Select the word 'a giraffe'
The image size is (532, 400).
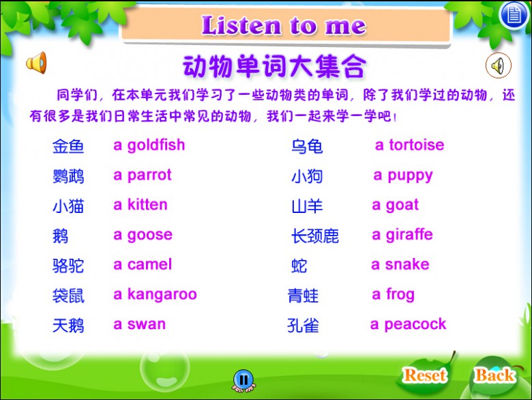click(402, 235)
